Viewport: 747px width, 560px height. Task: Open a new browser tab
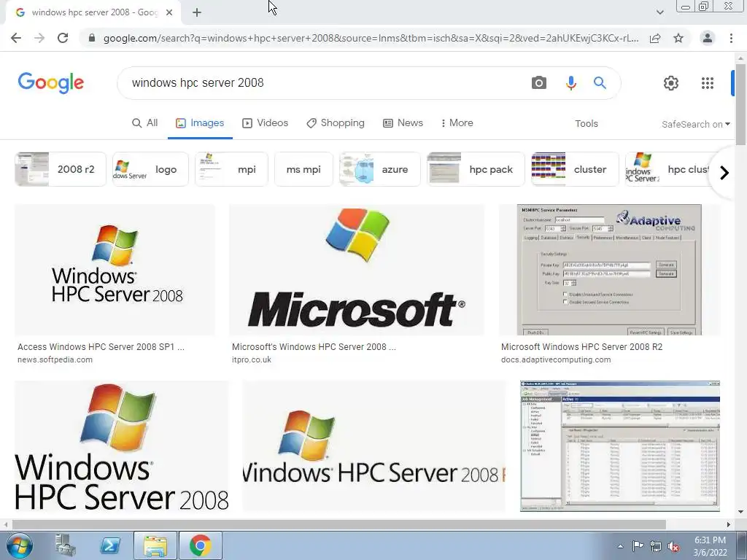click(197, 13)
